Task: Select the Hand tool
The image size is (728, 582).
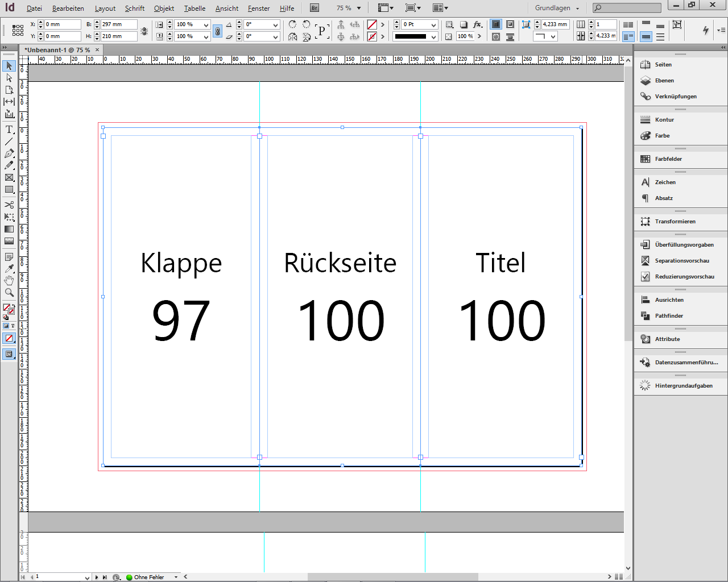Action: 9,280
